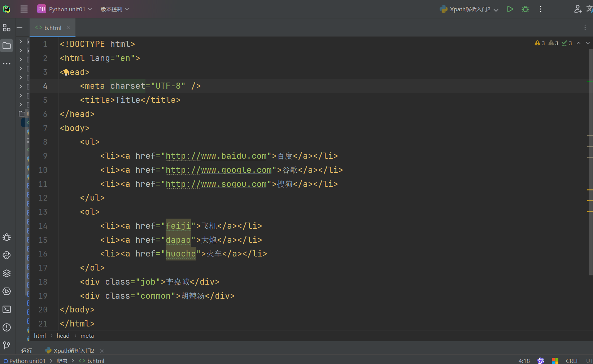Show the inspection warnings summary
The width and height of the screenshot is (593, 364).
click(553, 43)
